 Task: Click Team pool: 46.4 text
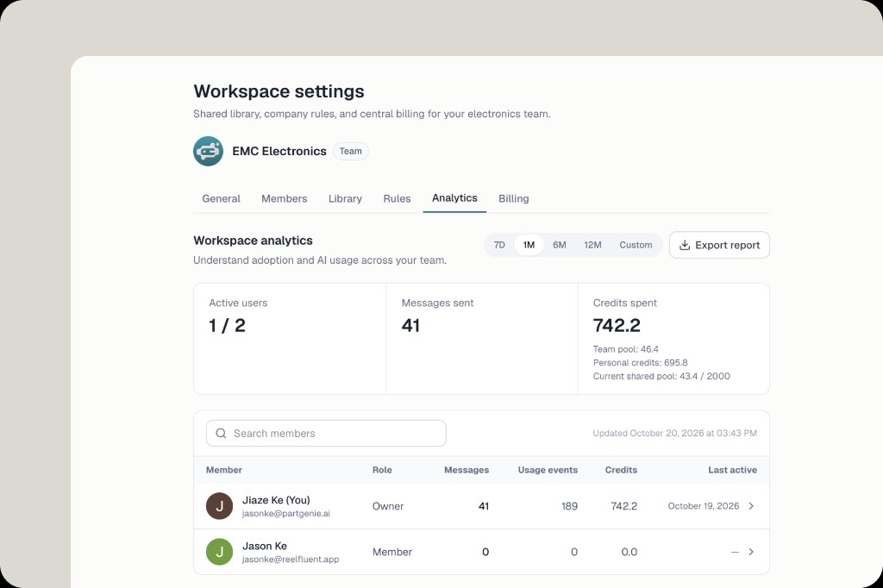pyautogui.click(x=626, y=349)
